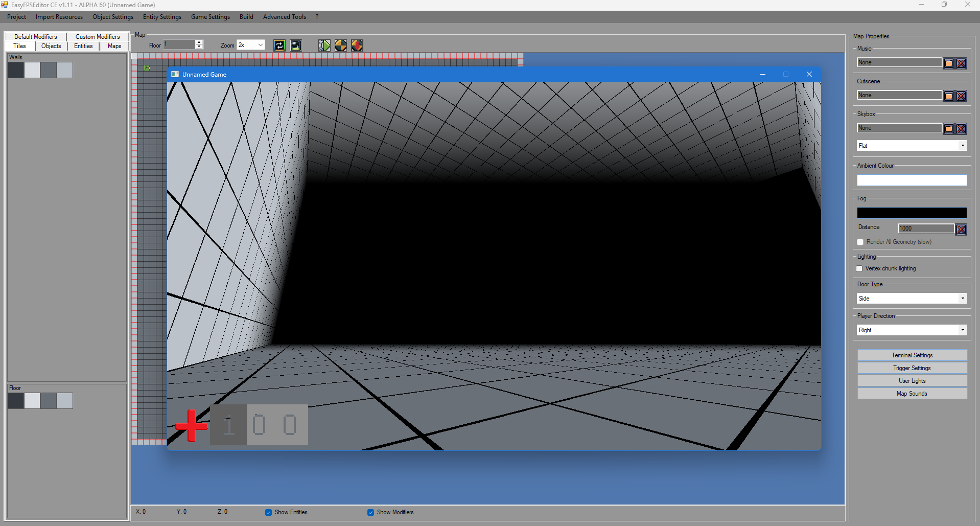The image size is (980, 526).
Task: Switch to the Custom Modifiers tab
Action: 98,37
